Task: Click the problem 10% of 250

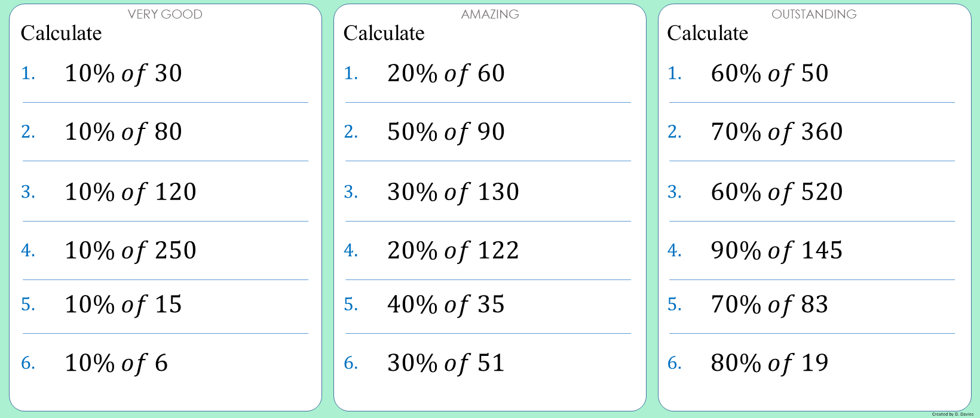Action: pyautogui.click(x=130, y=251)
